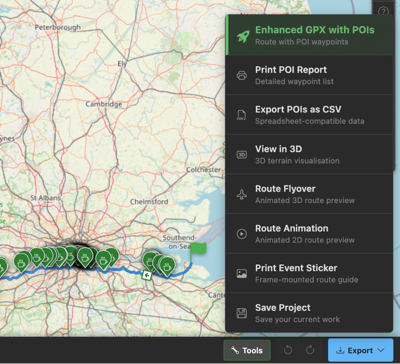Viewport: 400px width, 364px height.
Task: Click the Peterborough map label
Action: 58,27
